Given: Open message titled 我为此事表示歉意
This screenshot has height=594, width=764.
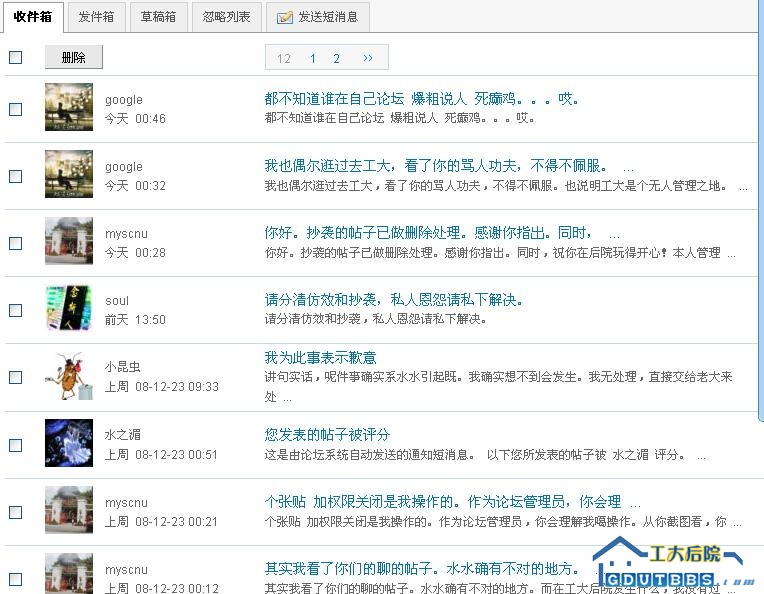Looking at the screenshot, I should tap(320, 357).
